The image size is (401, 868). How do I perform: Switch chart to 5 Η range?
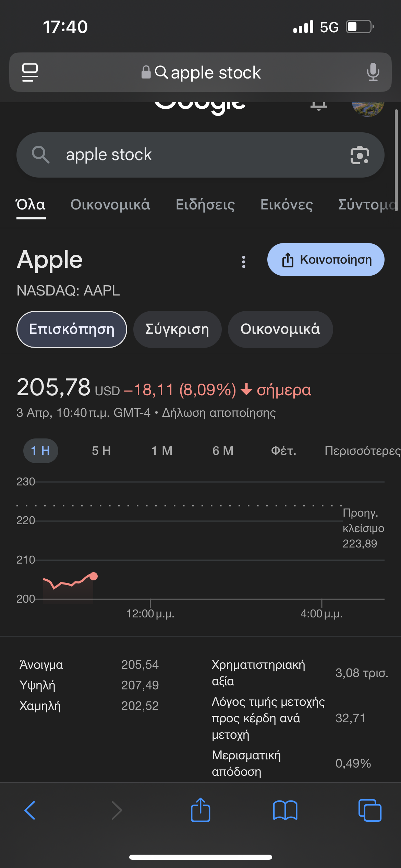tap(101, 450)
